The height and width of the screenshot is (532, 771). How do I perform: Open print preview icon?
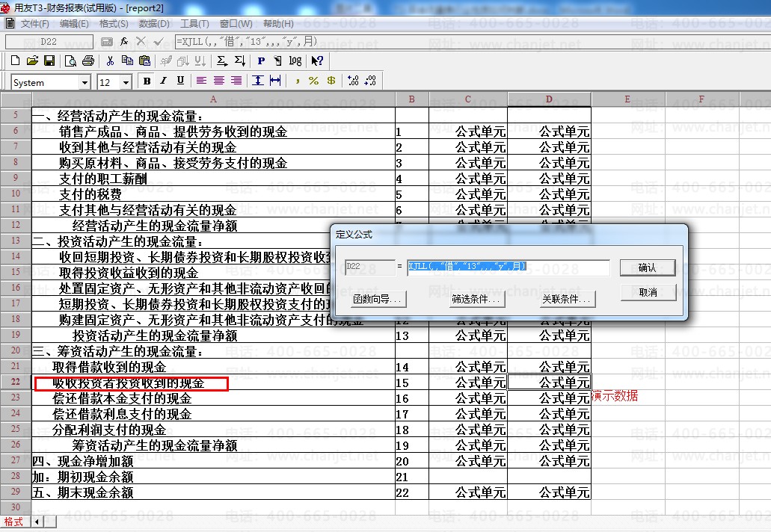tap(71, 61)
